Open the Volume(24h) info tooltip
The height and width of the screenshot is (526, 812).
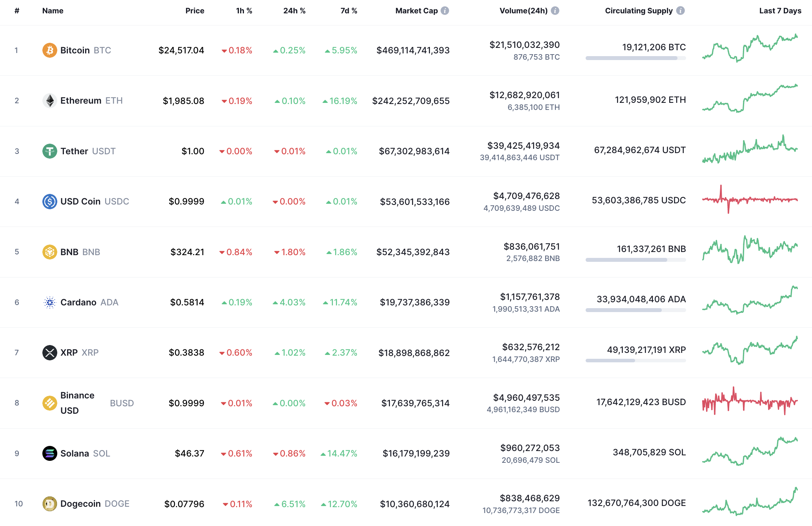(555, 11)
